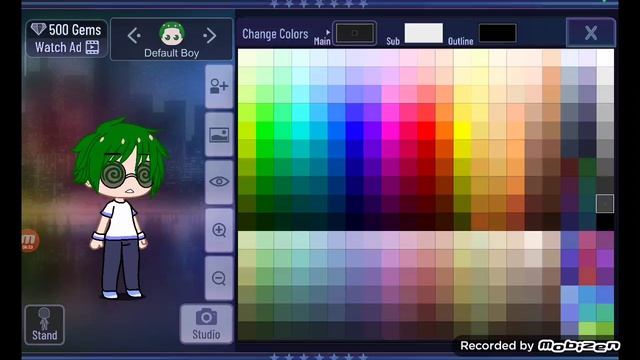Select the Default Boy character avatar
Screen dimensions: 640x360
click(172, 33)
